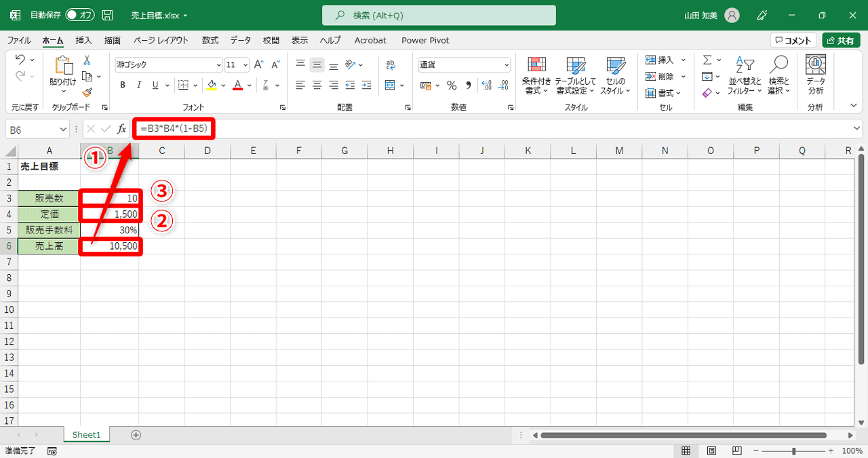Click the Paste clipboard icon
The width and height of the screenshot is (868, 458).
click(x=63, y=66)
